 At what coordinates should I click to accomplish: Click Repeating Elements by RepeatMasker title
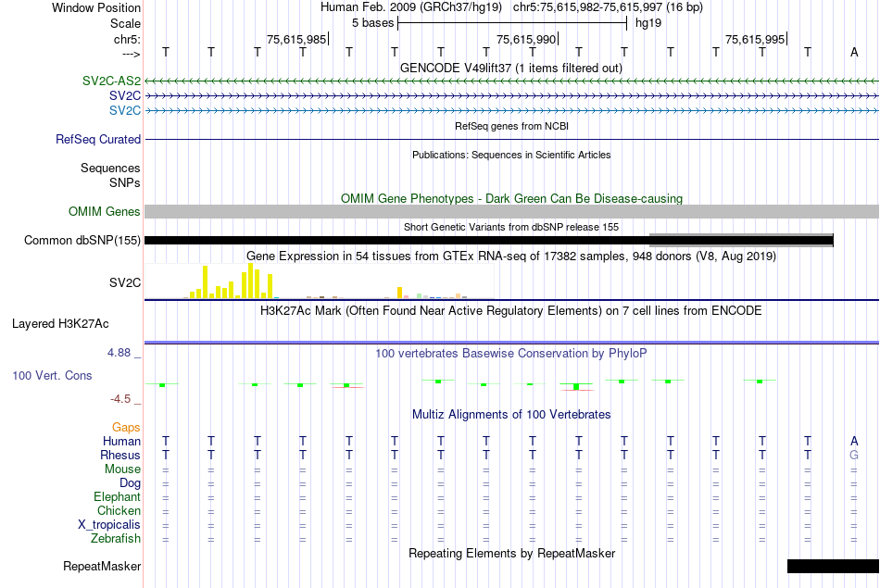pyautogui.click(x=511, y=553)
